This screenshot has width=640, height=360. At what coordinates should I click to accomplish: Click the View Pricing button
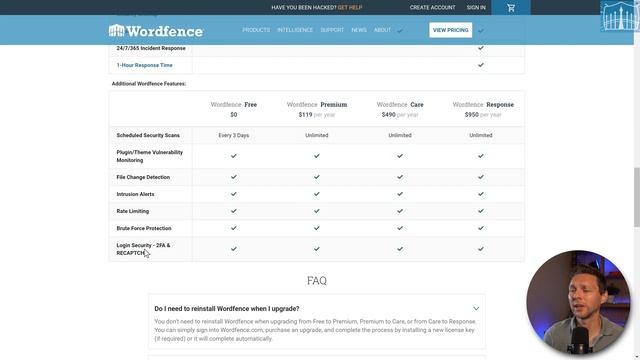click(x=451, y=30)
